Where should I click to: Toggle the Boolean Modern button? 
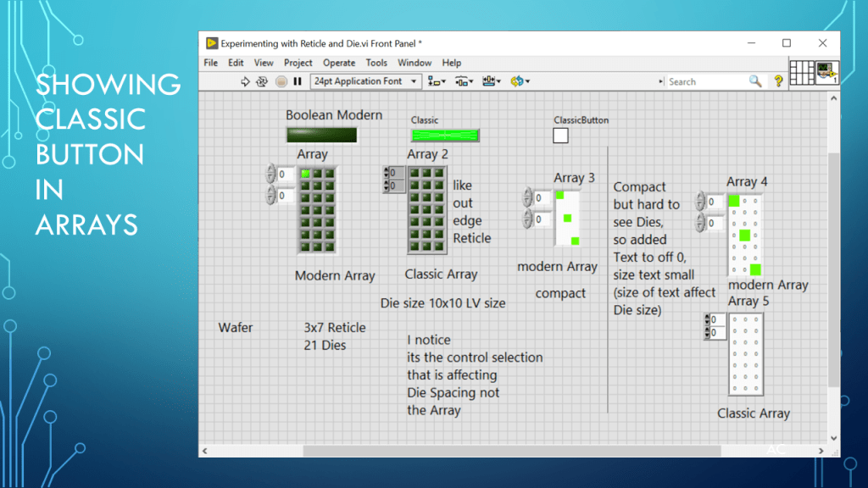click(x=321, y=135)
